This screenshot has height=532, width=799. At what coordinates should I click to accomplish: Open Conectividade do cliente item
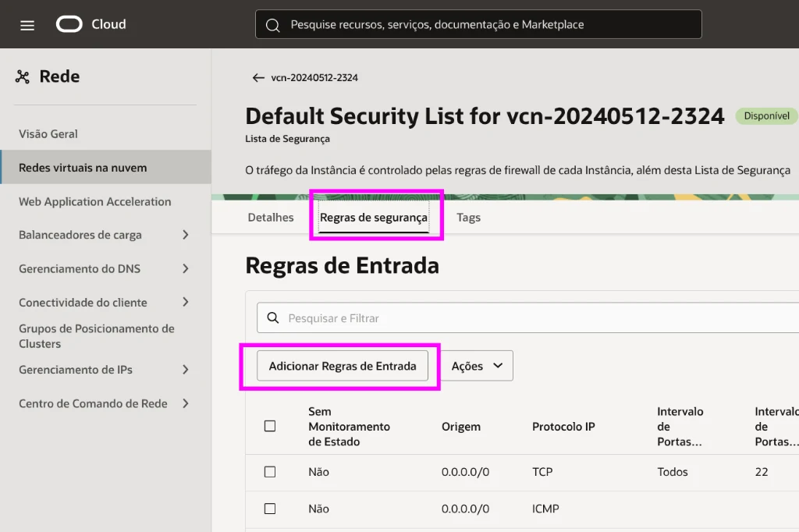[83, 302]
